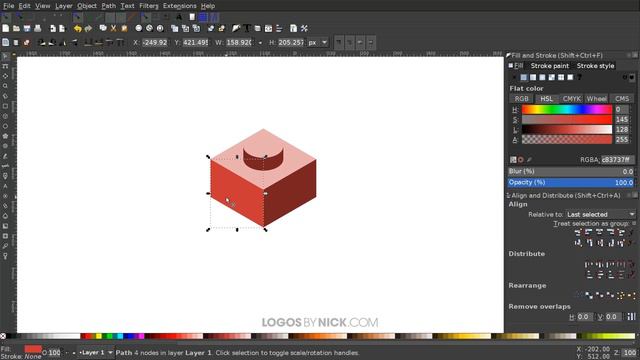Screen dimensions: 640x360
Task: Click the X position input field
Action: coord(155,42)
